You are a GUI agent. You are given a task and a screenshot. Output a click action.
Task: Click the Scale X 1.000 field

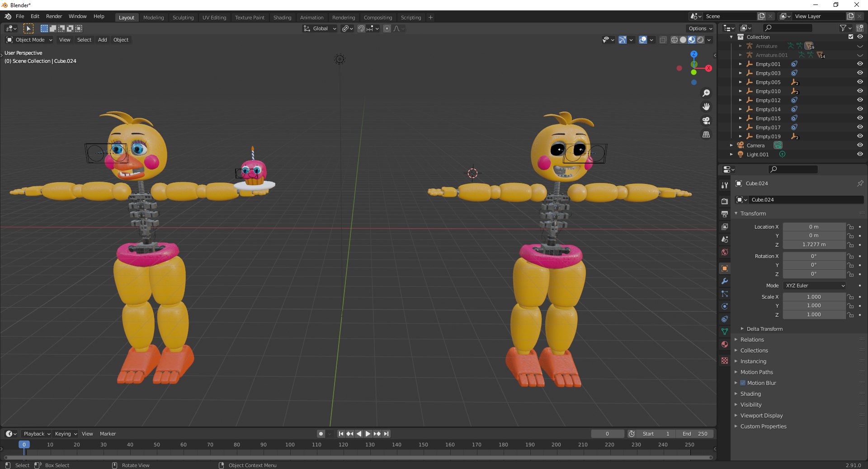pos(814,297)
